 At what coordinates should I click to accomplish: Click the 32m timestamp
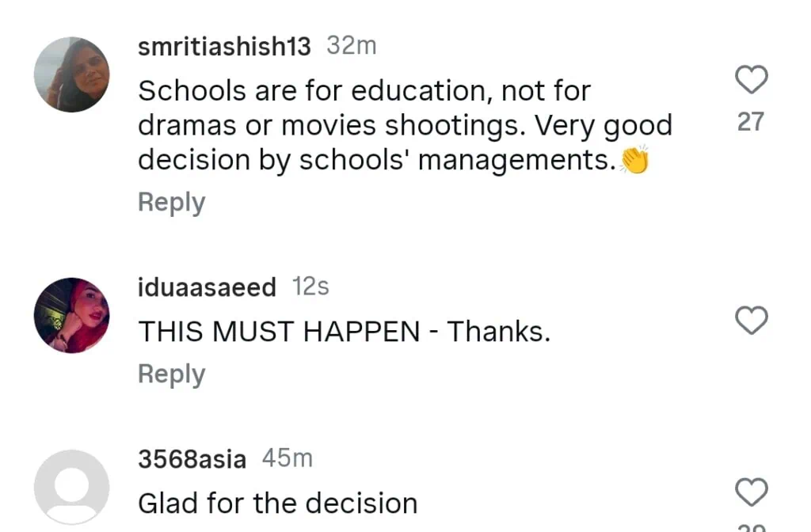352,46
